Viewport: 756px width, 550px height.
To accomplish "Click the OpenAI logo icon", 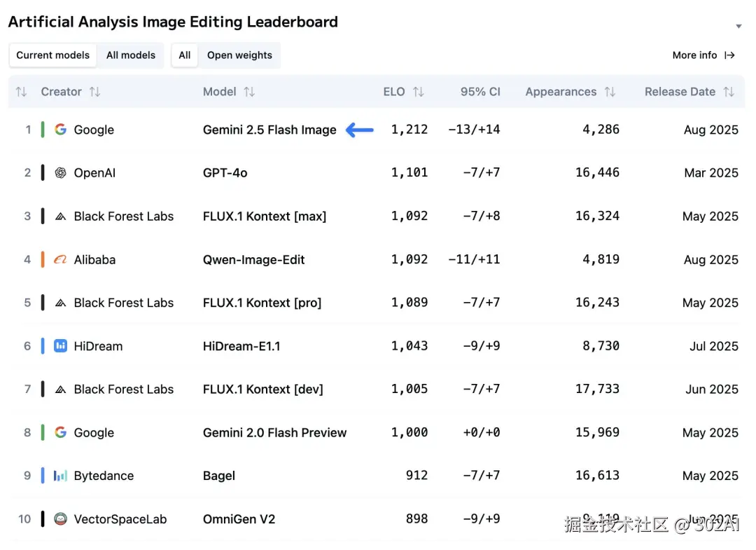I will (60, 173).
